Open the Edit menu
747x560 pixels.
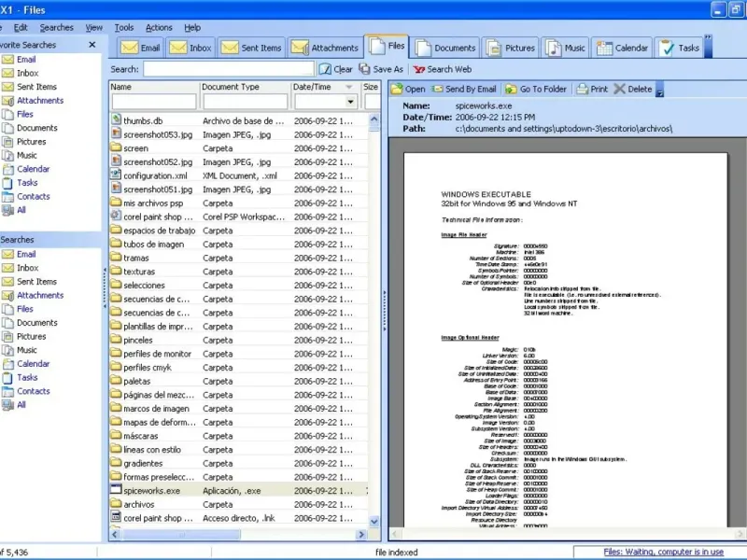[x=21, y=28]
